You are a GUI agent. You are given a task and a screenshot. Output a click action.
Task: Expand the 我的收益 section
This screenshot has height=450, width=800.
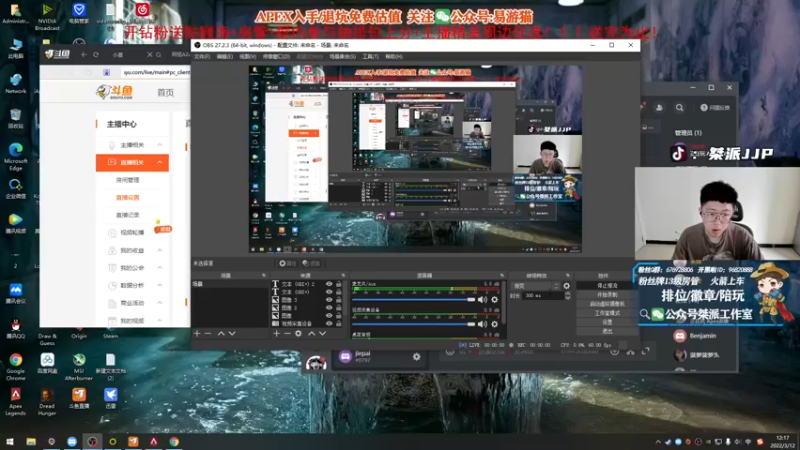(160, 251)
